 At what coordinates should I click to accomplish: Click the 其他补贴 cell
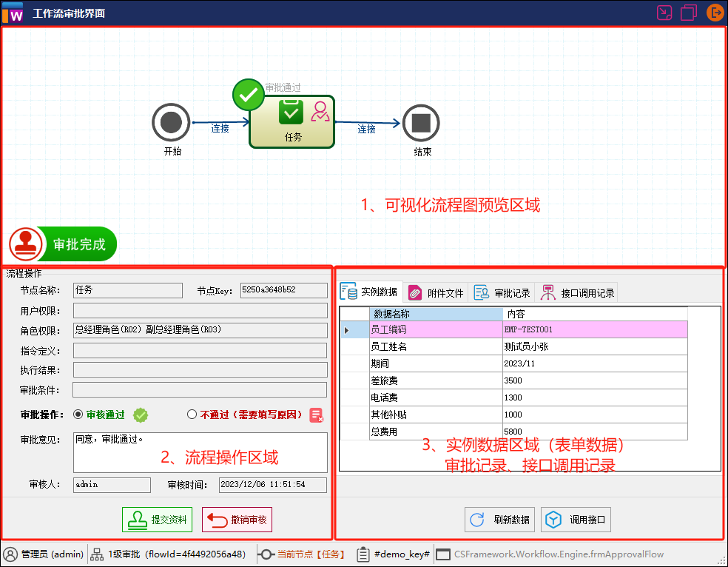click(436, 415)
